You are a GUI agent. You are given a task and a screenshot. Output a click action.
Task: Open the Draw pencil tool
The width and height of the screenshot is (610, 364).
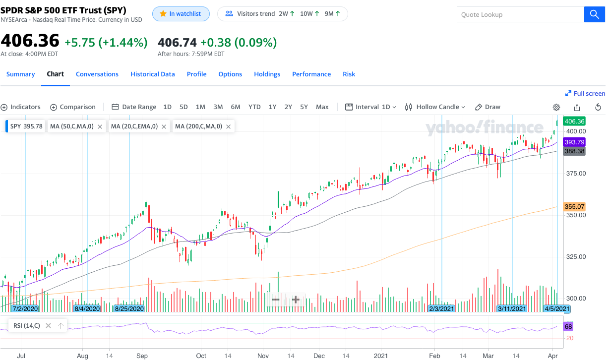(x=488, y=107)
